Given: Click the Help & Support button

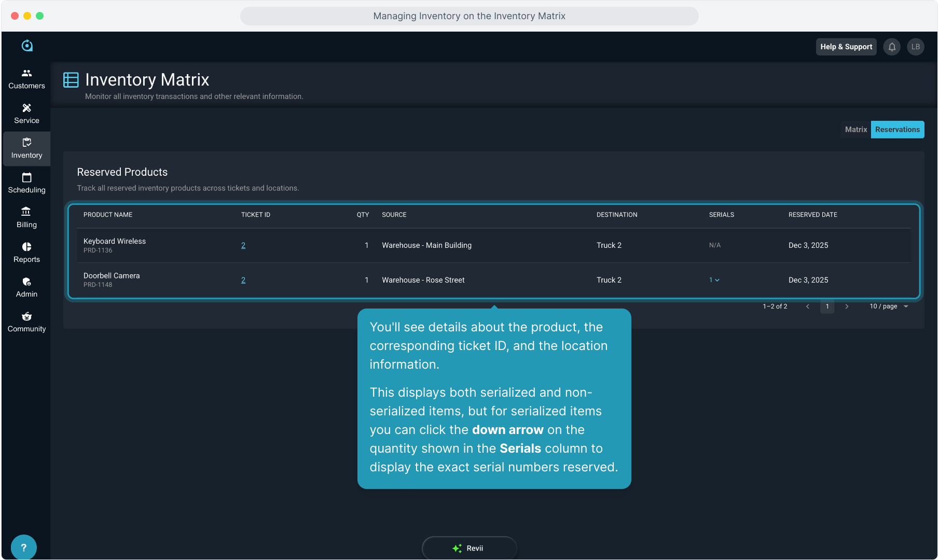Looking at the screenshot, I should [846, 47].
